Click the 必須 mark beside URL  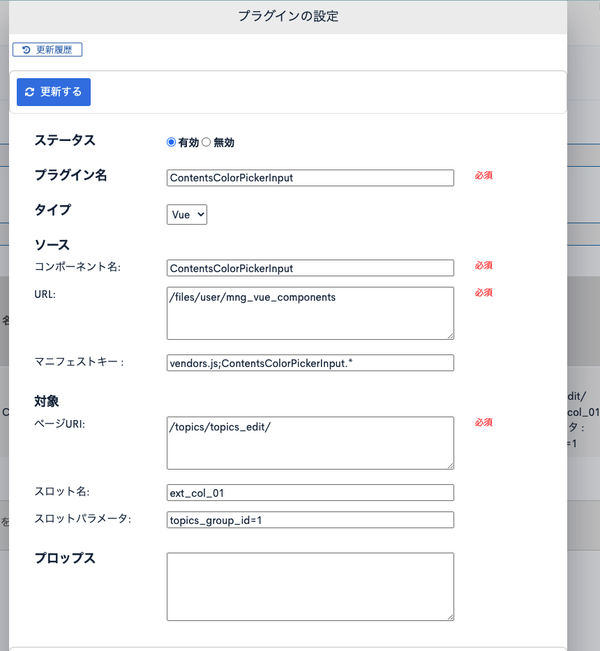(484, 293)
